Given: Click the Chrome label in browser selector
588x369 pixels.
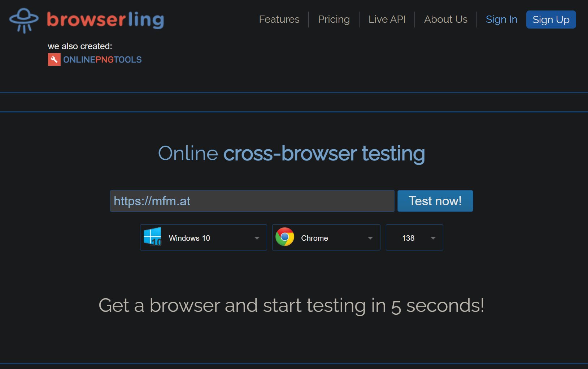Looking at the screenshot, I should pyautogui.click(x=314, y=238).
